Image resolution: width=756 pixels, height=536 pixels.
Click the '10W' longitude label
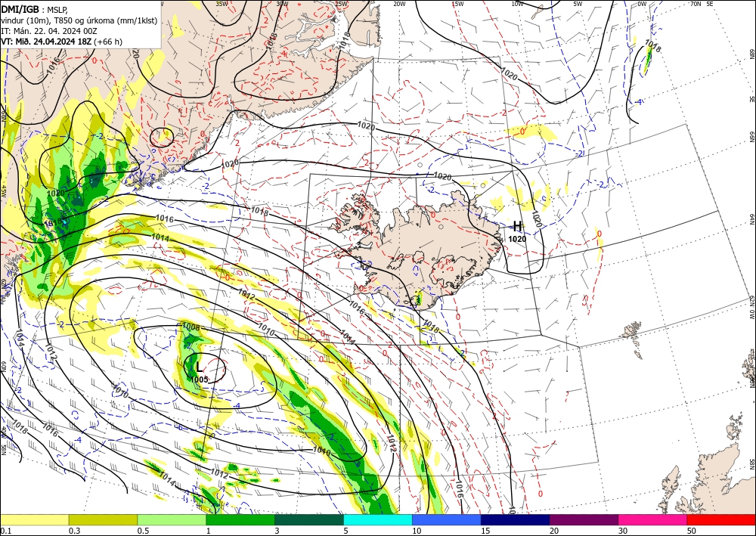[517, 4]
